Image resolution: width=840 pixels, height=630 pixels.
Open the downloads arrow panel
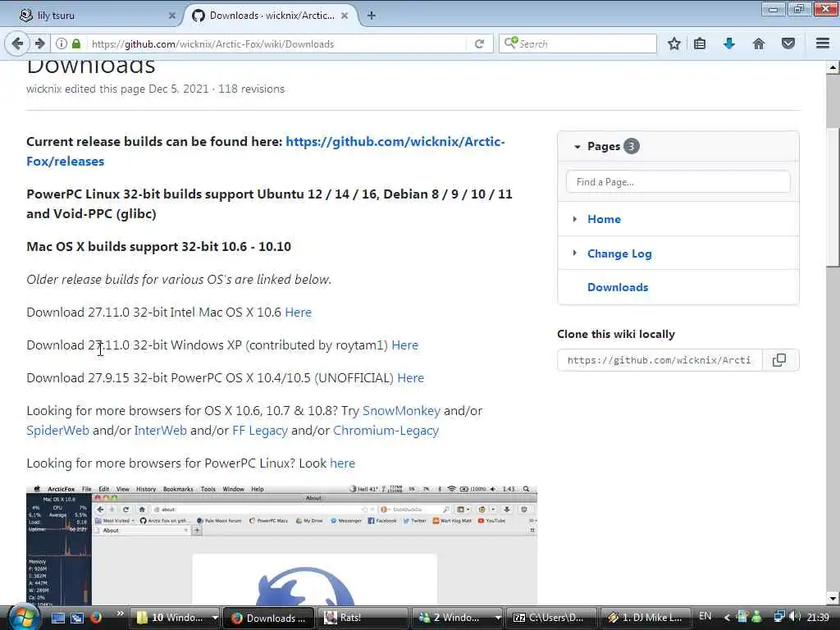[x=729, y=44]
